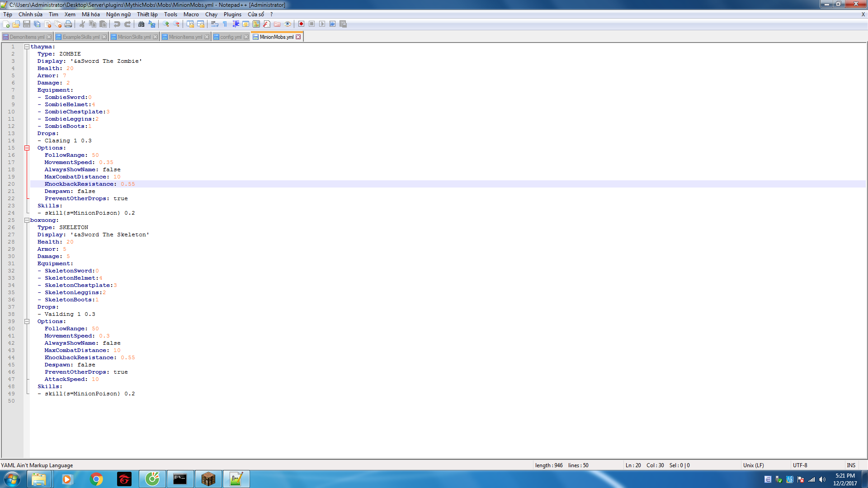868x488 pixels.
Task: Click Unix (LF) line ending in status bar
Action: tap(753, 465)
